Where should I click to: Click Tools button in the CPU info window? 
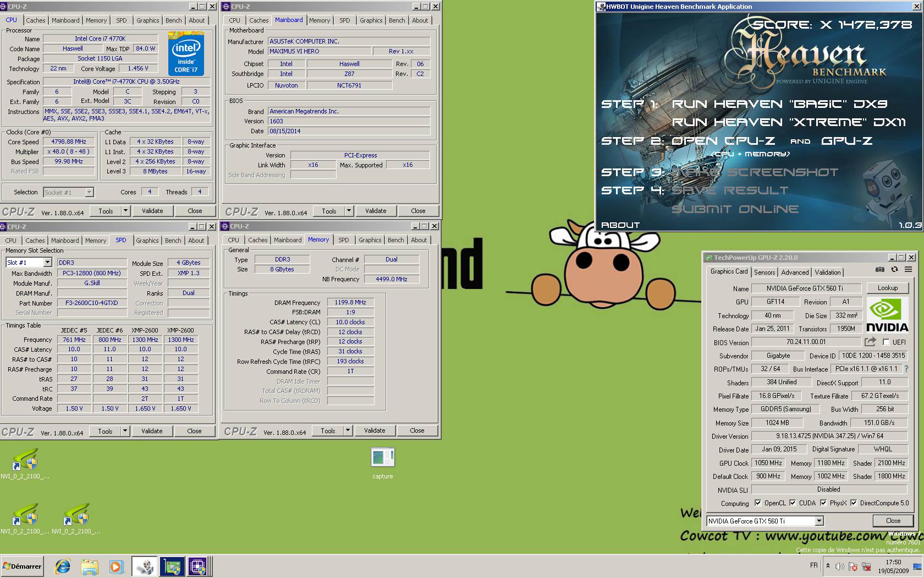point(106,211)
